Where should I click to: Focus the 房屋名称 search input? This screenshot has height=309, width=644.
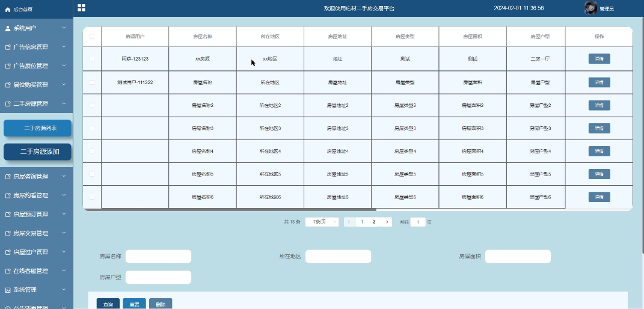point(158,256)
